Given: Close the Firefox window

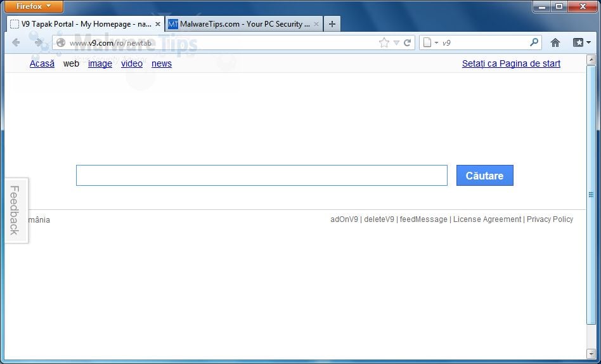Looking at the screenshot, I should [x=583, y=6].
